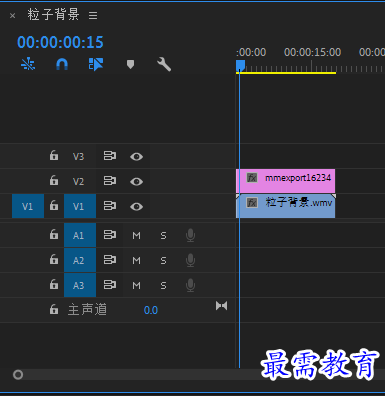Toggle sync lock for A3

coord(110,285)
